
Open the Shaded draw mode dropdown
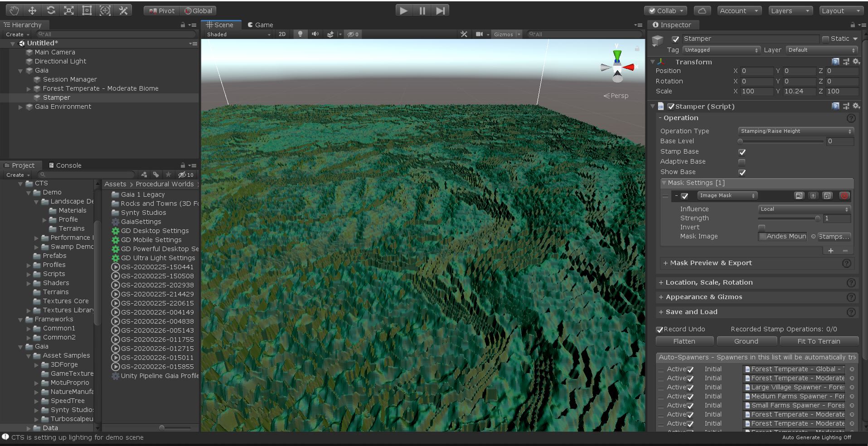[x=236, y=34]
